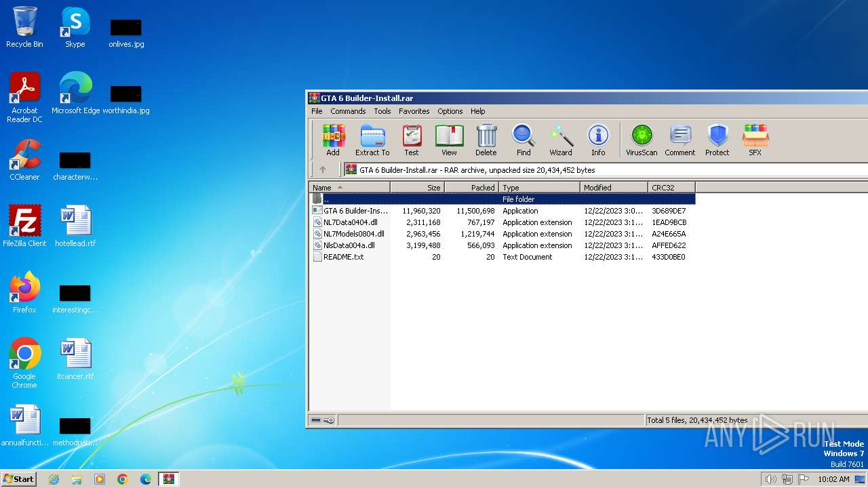Select NL7Data0404.dll file

pyautogui.click(x=502, y=222)
